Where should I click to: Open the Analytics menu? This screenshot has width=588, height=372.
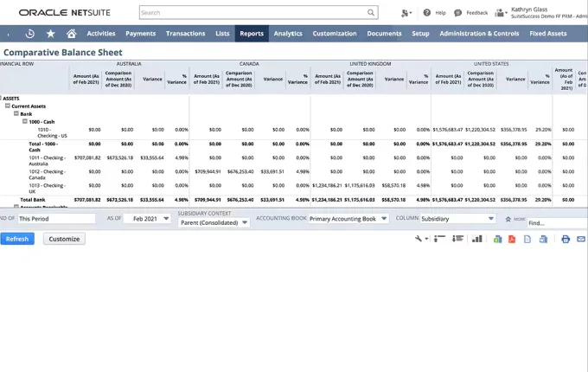[x=288, y=34]
